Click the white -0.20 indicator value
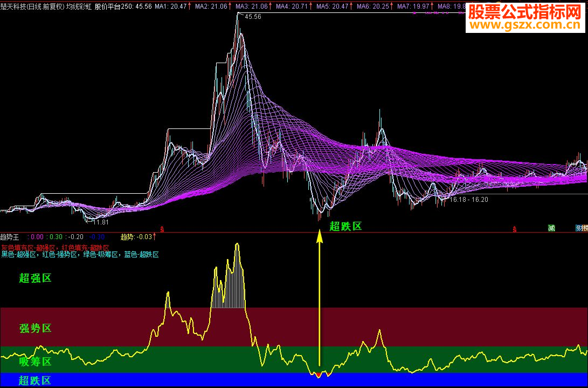 75,237
